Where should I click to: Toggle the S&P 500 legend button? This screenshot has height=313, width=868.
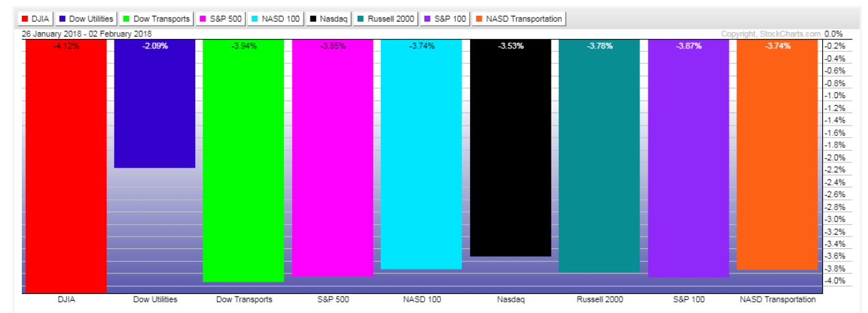222,19
